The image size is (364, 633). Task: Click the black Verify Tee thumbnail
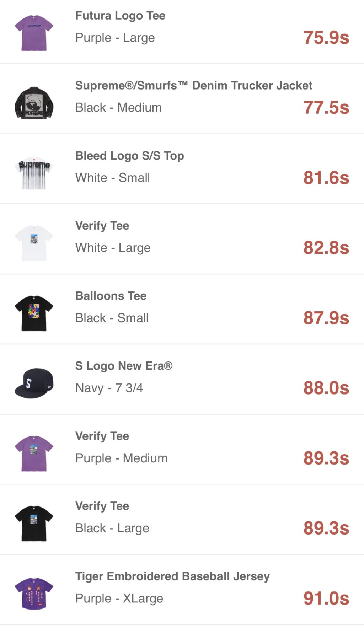(x=34, y=523)
